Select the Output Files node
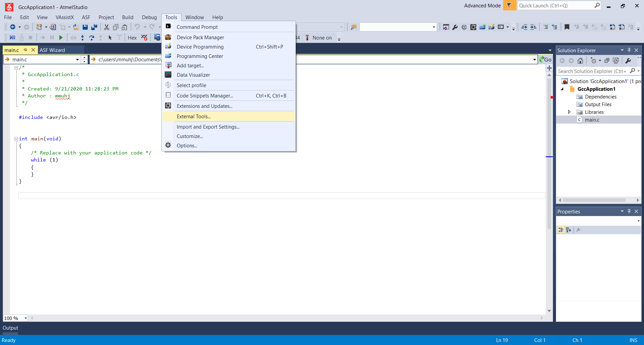The image size is (644, 345). click(x=598, y=105)
